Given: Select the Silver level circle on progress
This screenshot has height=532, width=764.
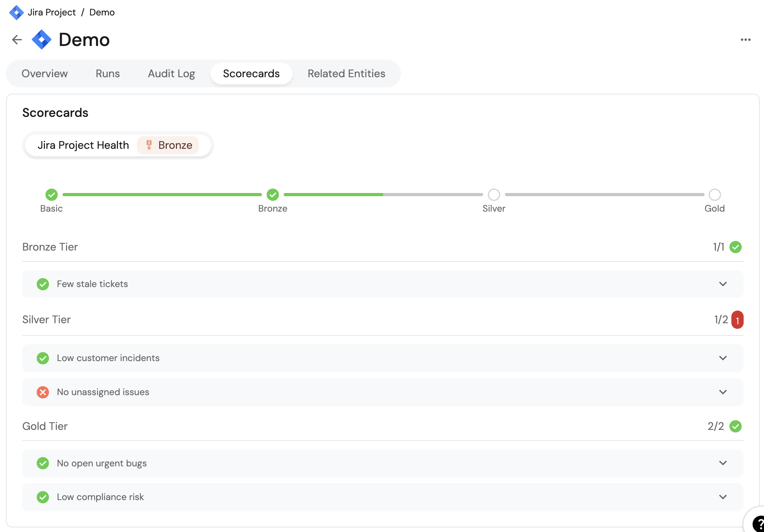Looking at the screenshot, I should pos(494,194).
